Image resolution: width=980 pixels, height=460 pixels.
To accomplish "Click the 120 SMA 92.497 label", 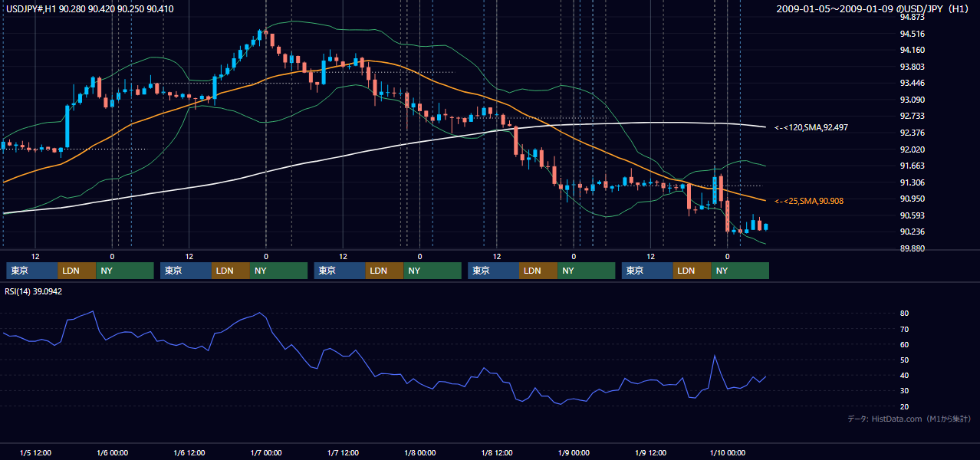I will (811, 127).
